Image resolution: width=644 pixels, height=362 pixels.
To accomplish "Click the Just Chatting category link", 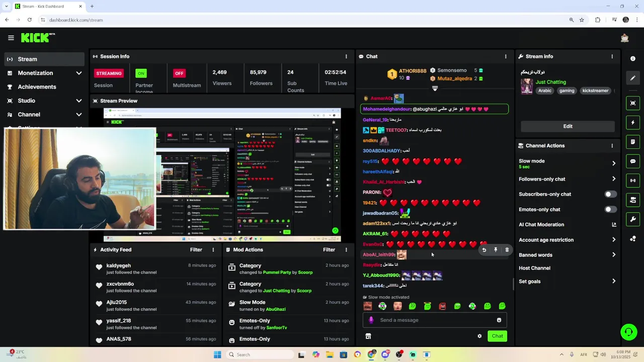I will [550, 82].
